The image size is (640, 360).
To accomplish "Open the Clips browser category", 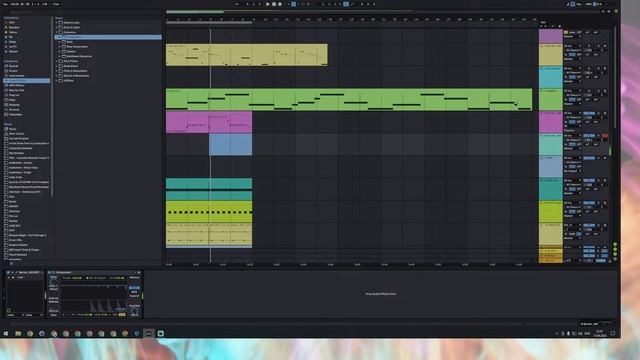I will pos(12,100).
